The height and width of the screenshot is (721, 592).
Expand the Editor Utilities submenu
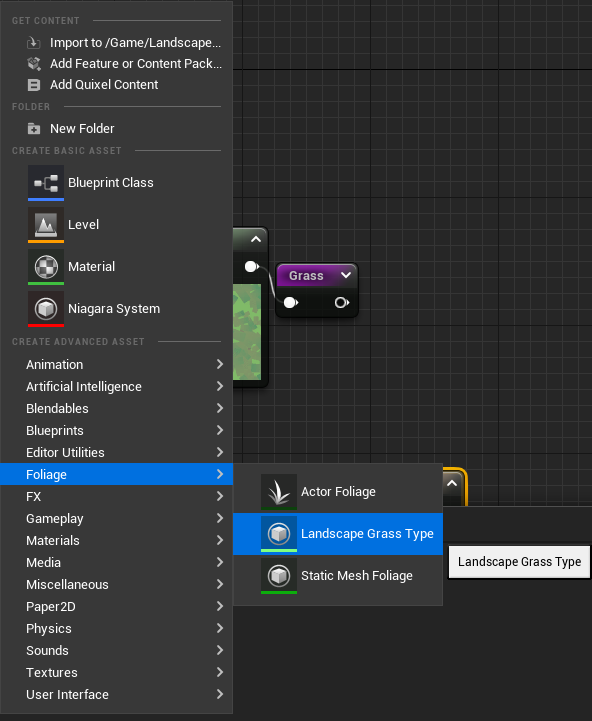116,453
